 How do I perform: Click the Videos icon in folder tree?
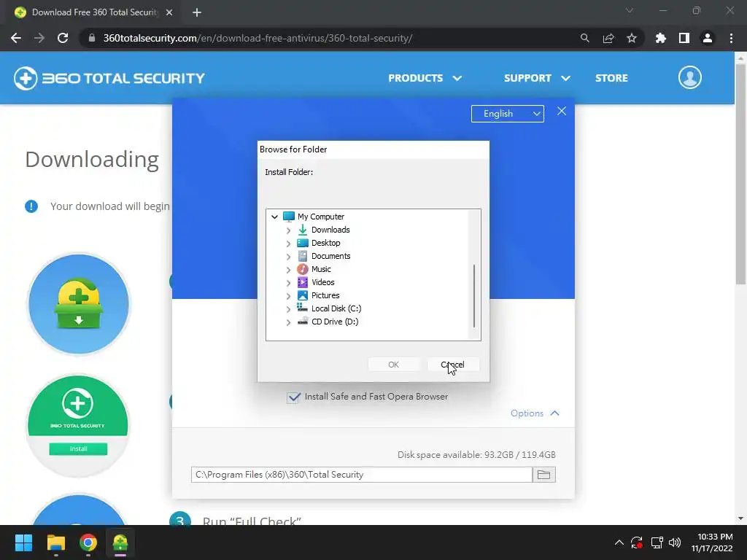click(x=303, y=282)
